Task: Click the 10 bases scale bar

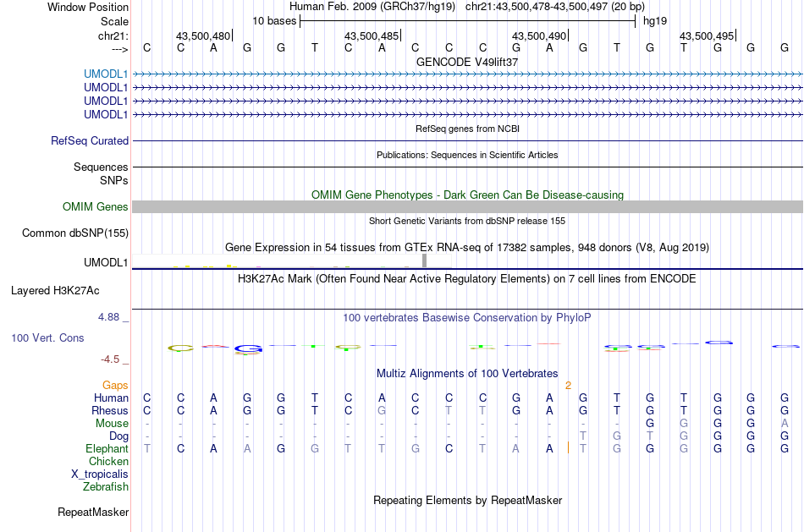Action: (468, 21)
